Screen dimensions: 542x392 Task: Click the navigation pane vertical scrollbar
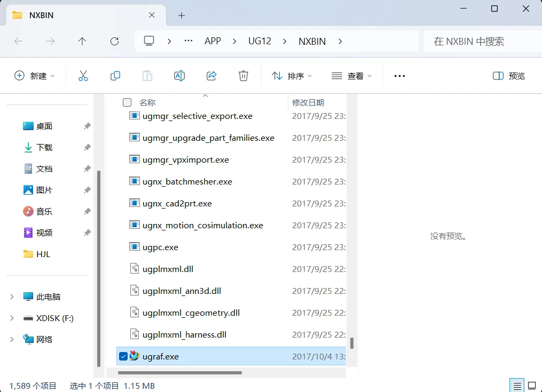click(x=99, y=268)
